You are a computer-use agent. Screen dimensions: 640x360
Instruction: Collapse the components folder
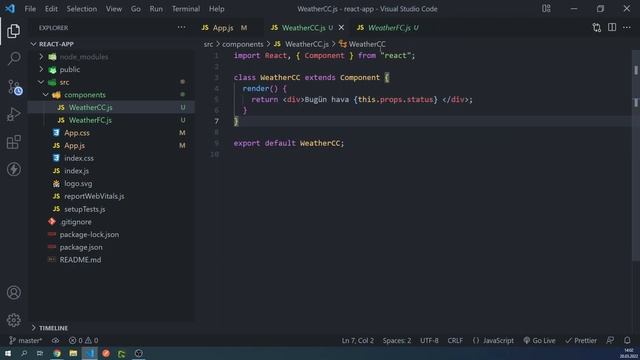tap(46, 95)
